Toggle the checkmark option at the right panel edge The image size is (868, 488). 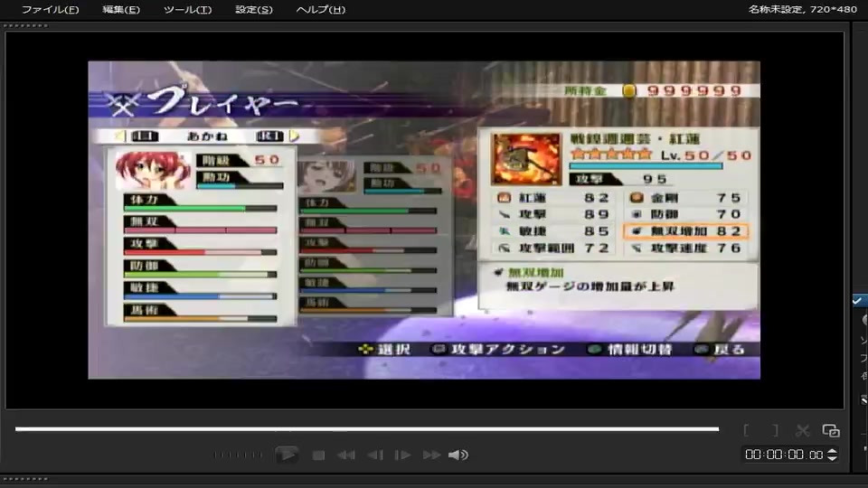click(857, 300)
